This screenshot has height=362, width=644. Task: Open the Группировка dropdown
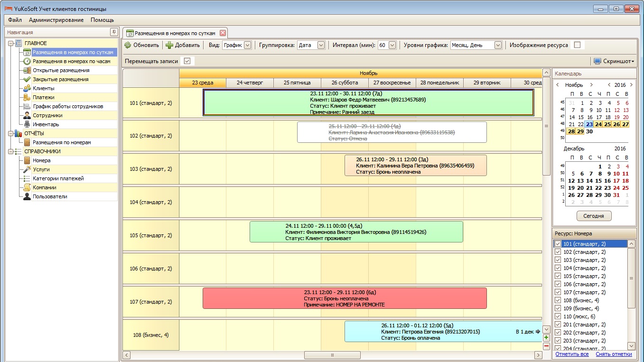[321, 45]
